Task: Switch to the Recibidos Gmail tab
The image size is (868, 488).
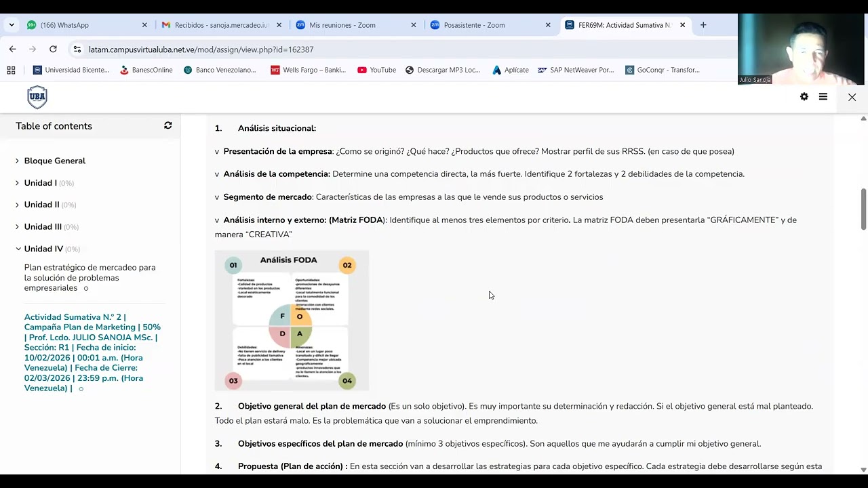Action: (x=220, y=25)
